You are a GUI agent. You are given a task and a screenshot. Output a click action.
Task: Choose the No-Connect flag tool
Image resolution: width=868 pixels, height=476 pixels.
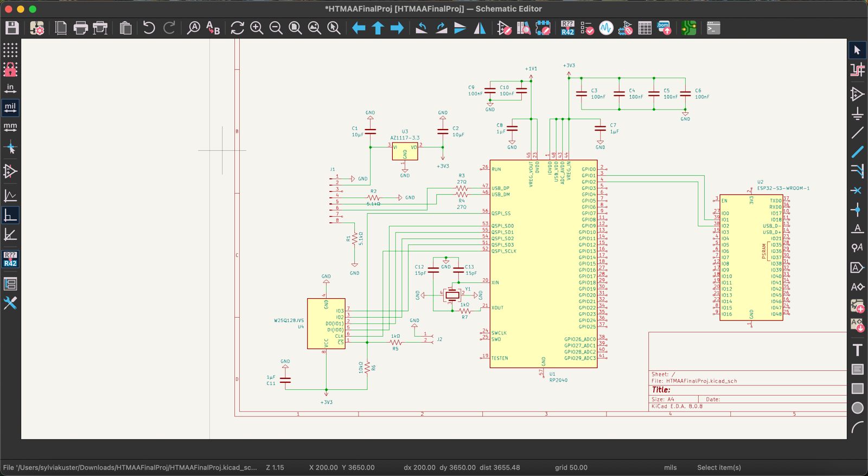click(857, 190)
